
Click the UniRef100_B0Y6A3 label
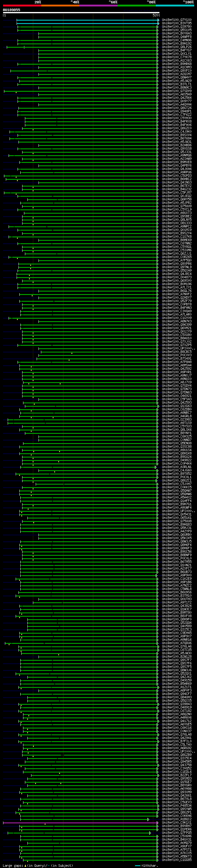click(177, 33)
